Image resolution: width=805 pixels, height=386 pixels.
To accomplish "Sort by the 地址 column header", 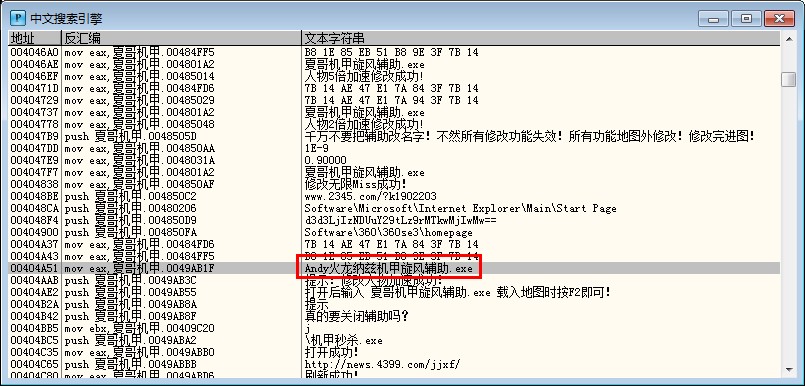I will 34,38.
